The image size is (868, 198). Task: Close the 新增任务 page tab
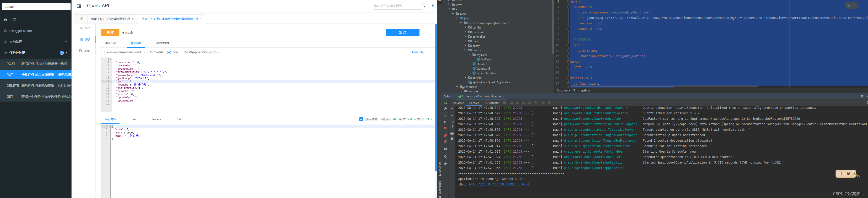tap(133, 19)
